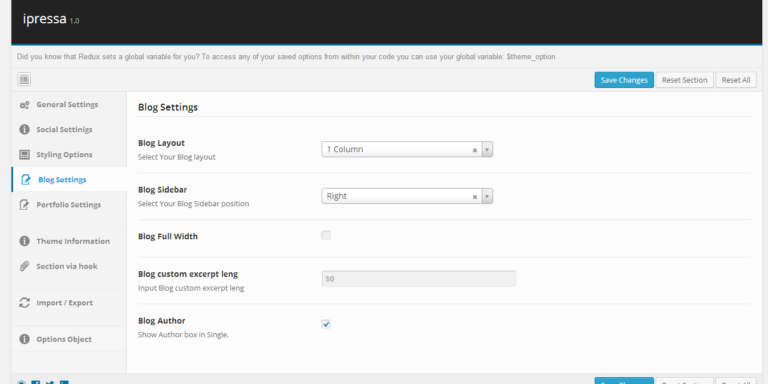Open Section via hook item
Image resolution: width=768 pixels, height=384 pixels.
tap(69, 266)
